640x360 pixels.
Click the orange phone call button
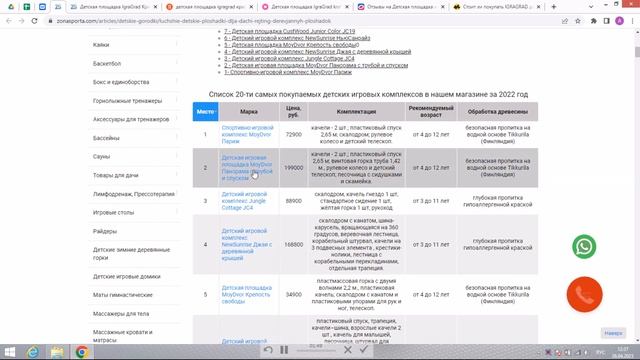click(584, 294)
